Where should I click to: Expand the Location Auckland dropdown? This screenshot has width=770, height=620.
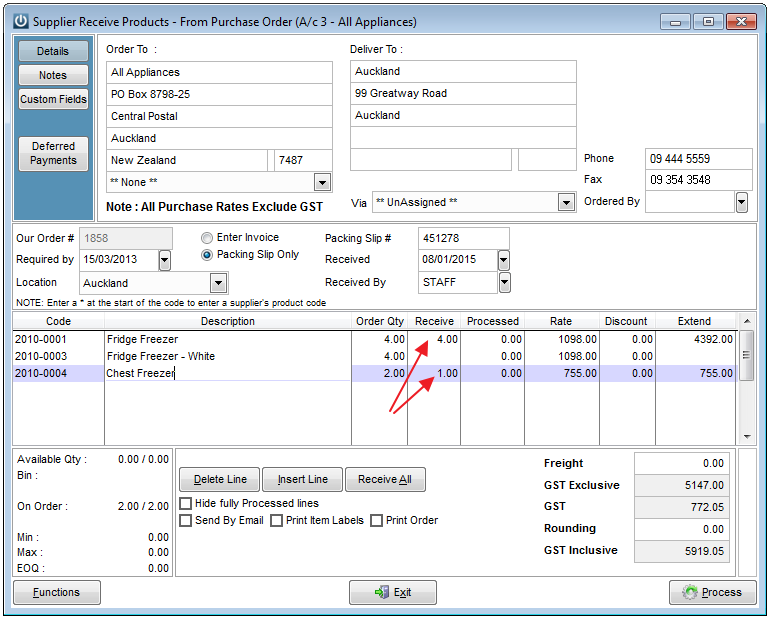pos(218,283)
